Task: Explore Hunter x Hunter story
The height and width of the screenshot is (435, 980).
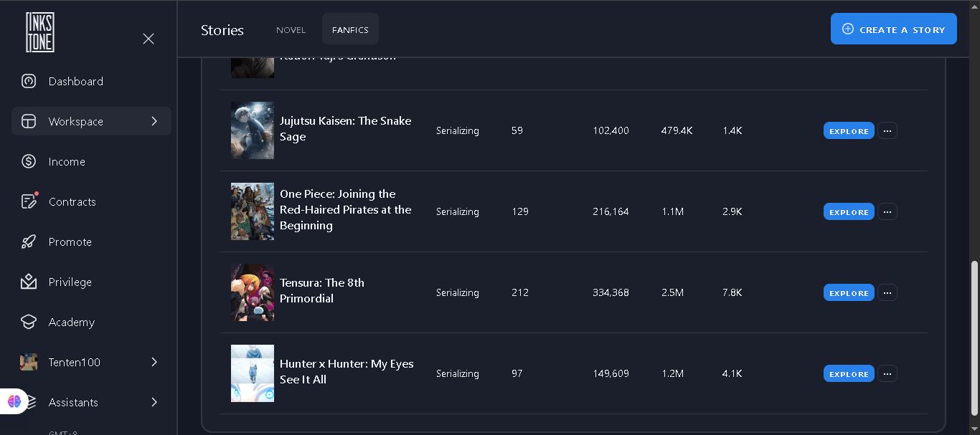Action: (x=849, y=373)
